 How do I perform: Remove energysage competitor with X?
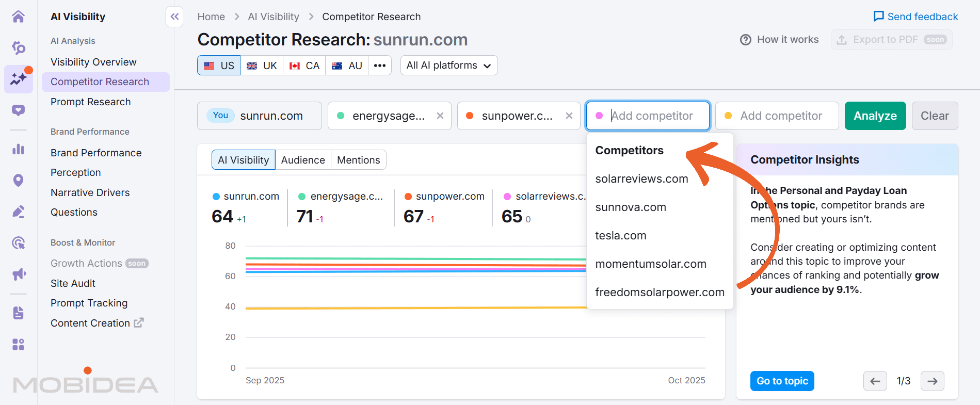440,116
